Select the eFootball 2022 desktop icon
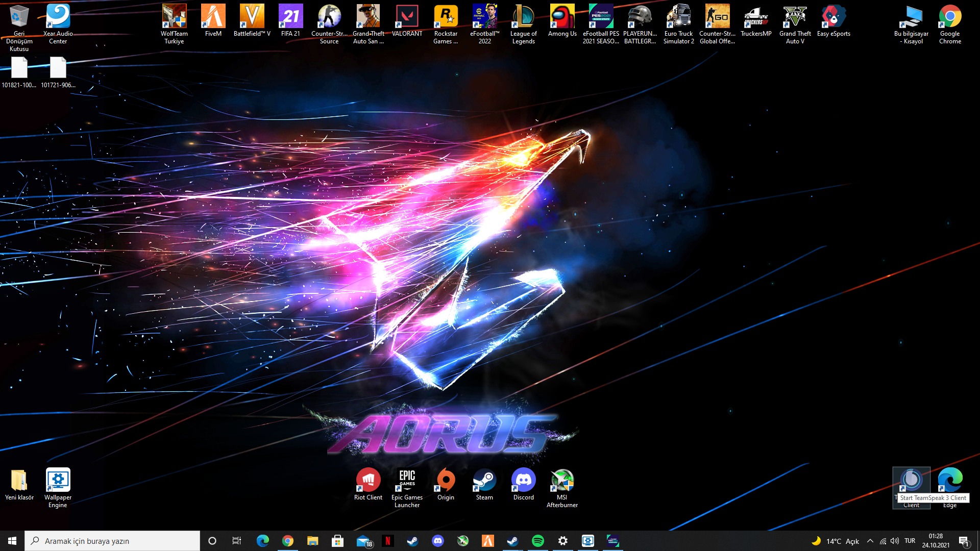 [484, 23]
